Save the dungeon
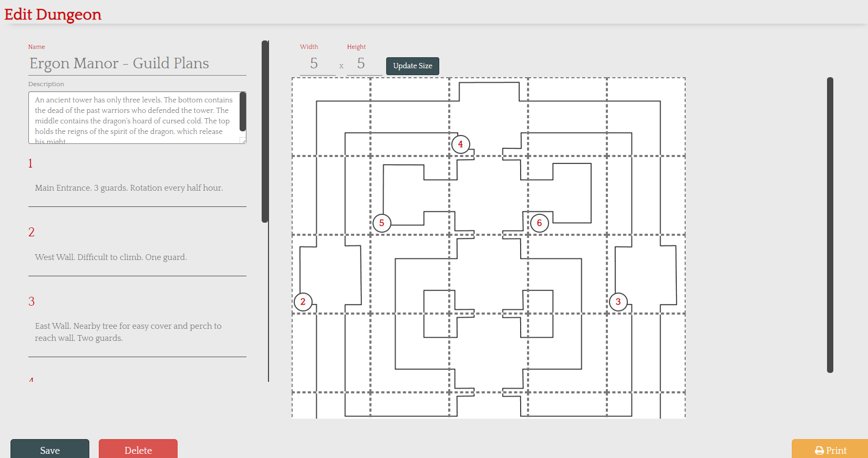Image resolution: width=868 pixels, height=458 pixels. [x=50, y=450]
